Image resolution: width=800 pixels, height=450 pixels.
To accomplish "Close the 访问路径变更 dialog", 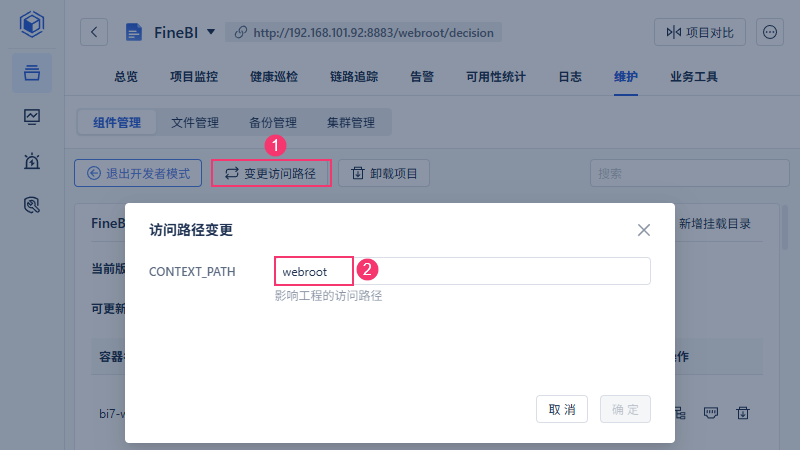I will [x=644, y=230].
